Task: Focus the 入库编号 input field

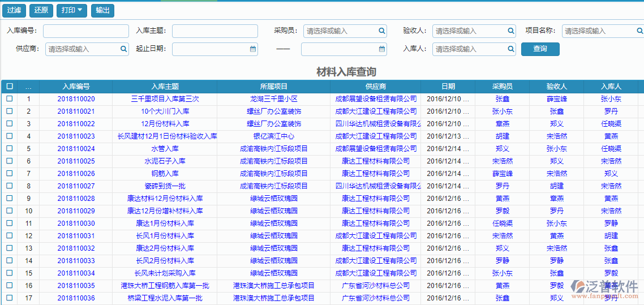Action: tap(86, 31)
